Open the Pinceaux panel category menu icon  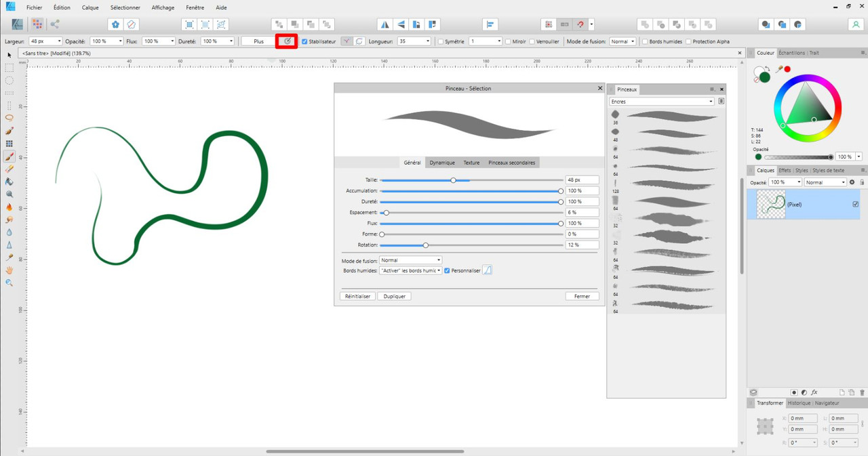721,102
